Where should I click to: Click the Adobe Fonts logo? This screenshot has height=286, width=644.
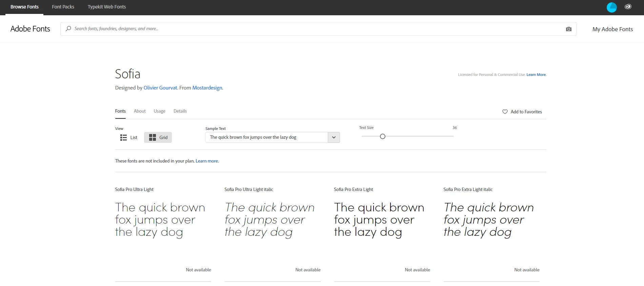pyautogui.click(x=30, y=29)
